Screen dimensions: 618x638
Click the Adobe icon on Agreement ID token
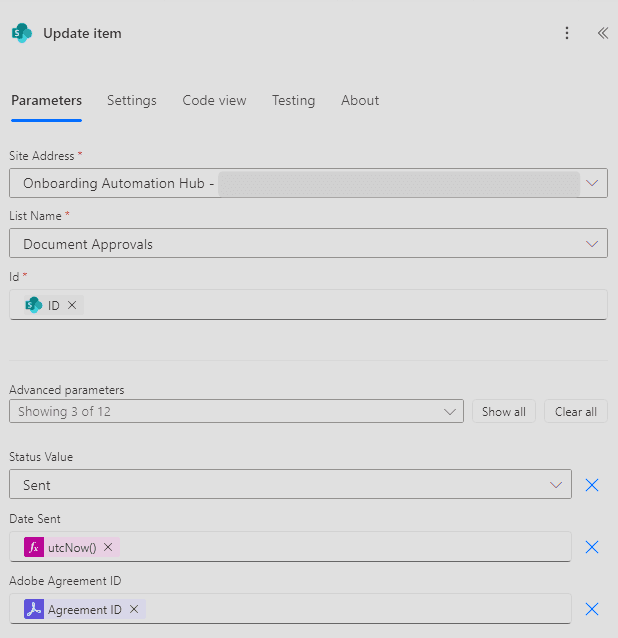34,609
